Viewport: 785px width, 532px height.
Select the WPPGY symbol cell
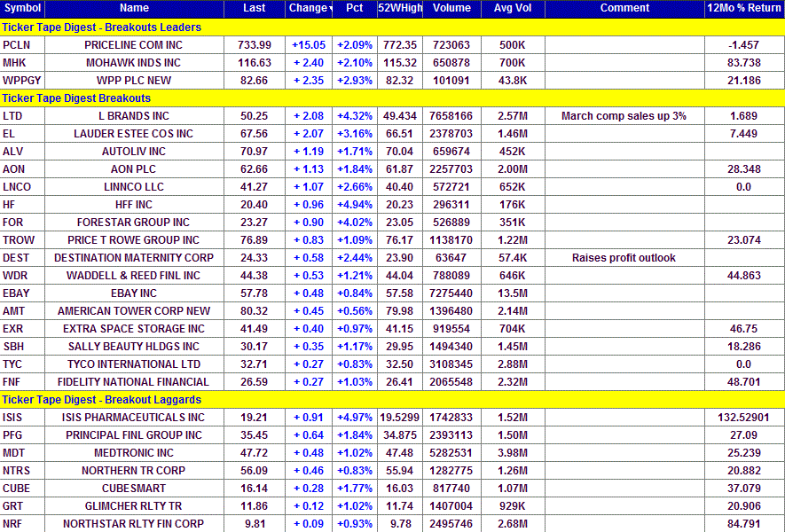[22, 81]
